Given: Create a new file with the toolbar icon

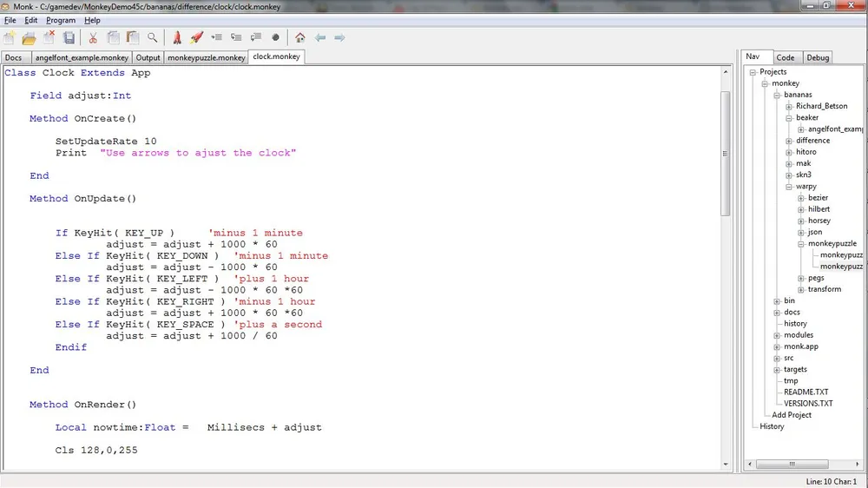Looking at the screenshot, I should coord(10,38).
